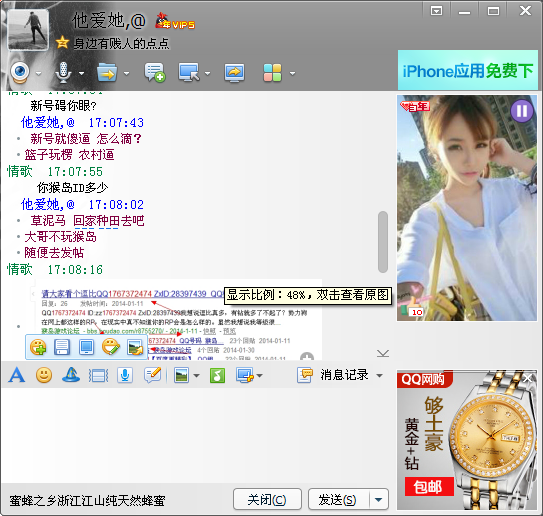
Task: Add image to emoticons in floating toolbar
Action: tap(38, 347)
